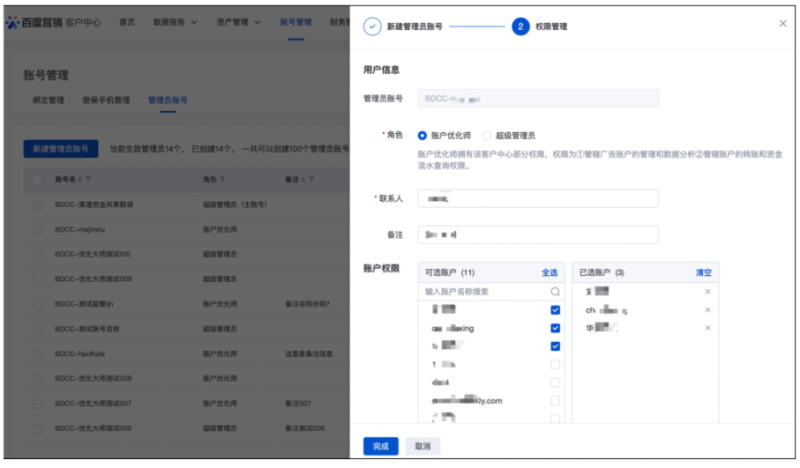Open the filter icon on 角色 column
Viewport: 800px width, 468px height.
click(222, 180)
